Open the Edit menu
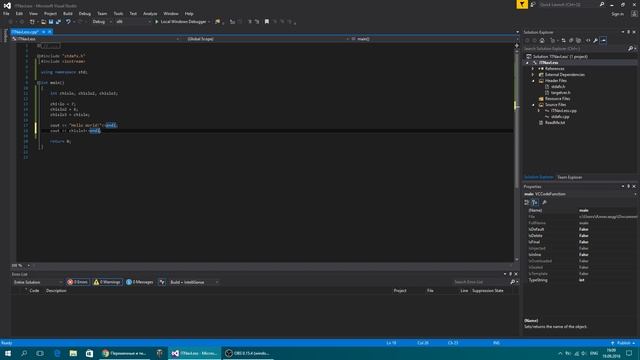The image size is (640, 360). click(19, 13)
